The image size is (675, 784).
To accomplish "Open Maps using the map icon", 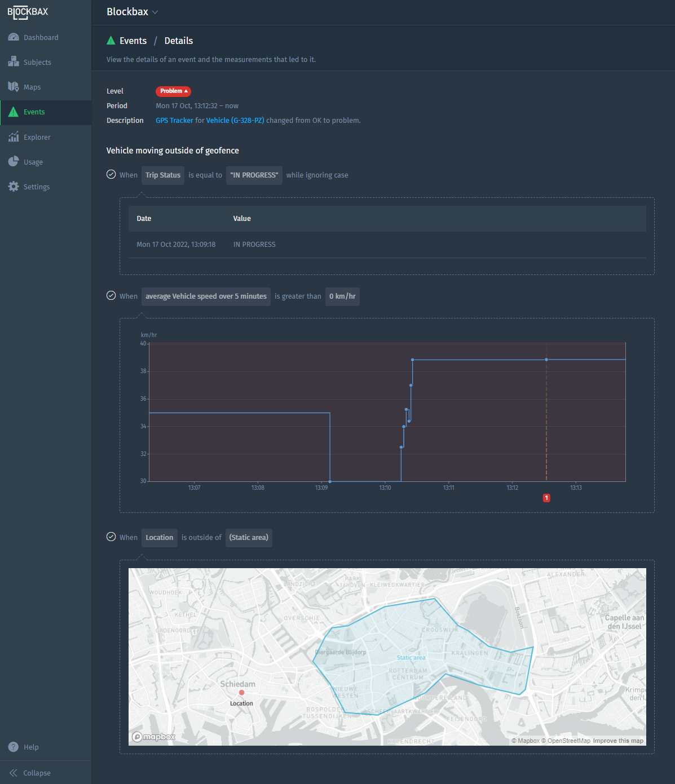I will point(14,87).
